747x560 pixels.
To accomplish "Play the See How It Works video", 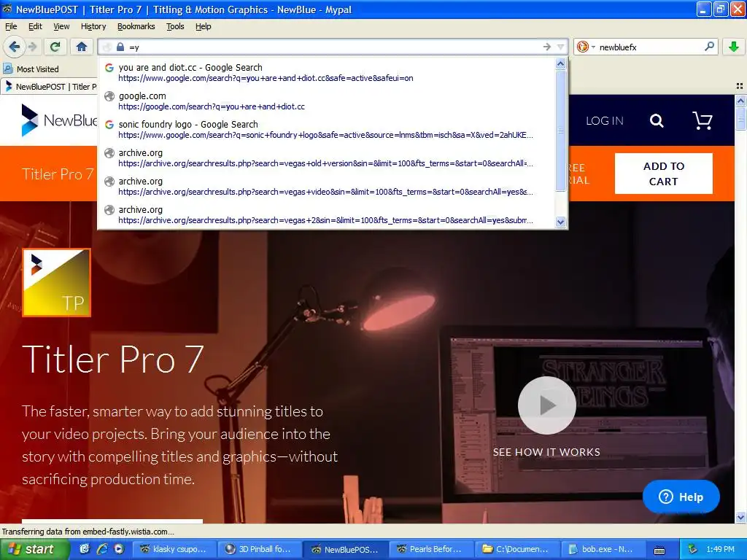I will coord(547,405).
